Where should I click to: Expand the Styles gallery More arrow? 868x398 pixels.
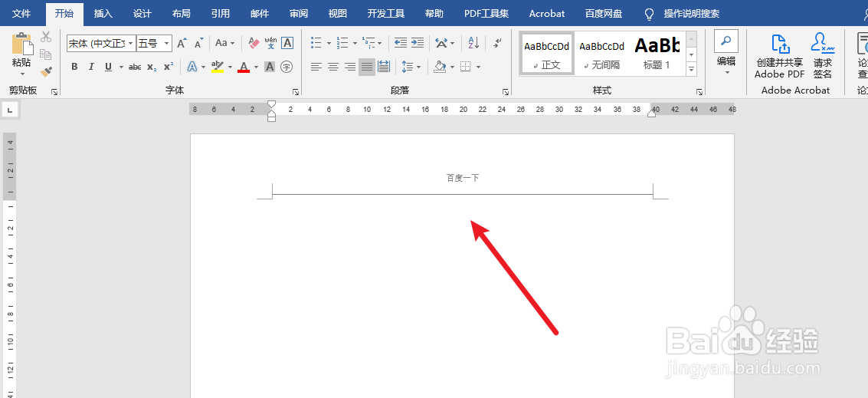[x=691, y=69]
